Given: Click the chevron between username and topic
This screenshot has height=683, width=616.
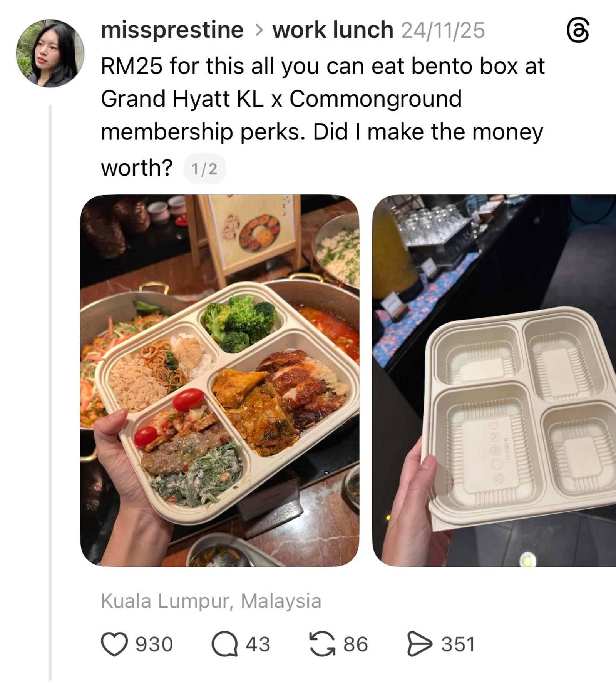Looking at the screenshot, I should [259, 31].
